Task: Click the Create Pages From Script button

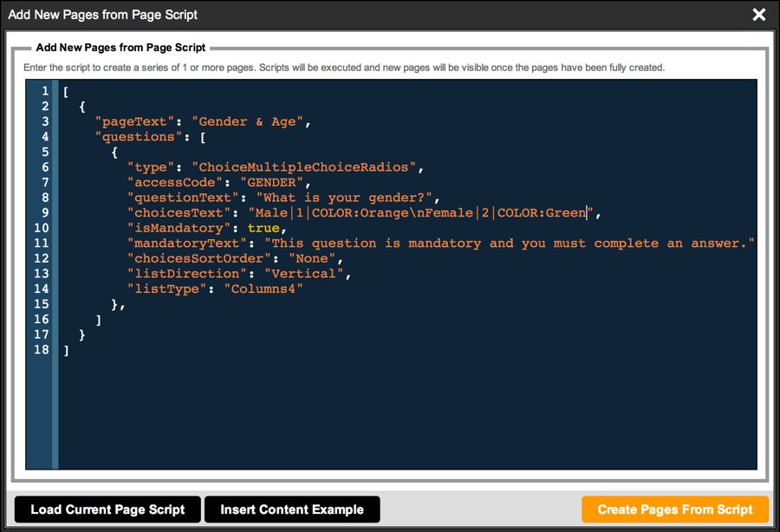Action: point(675,509)
